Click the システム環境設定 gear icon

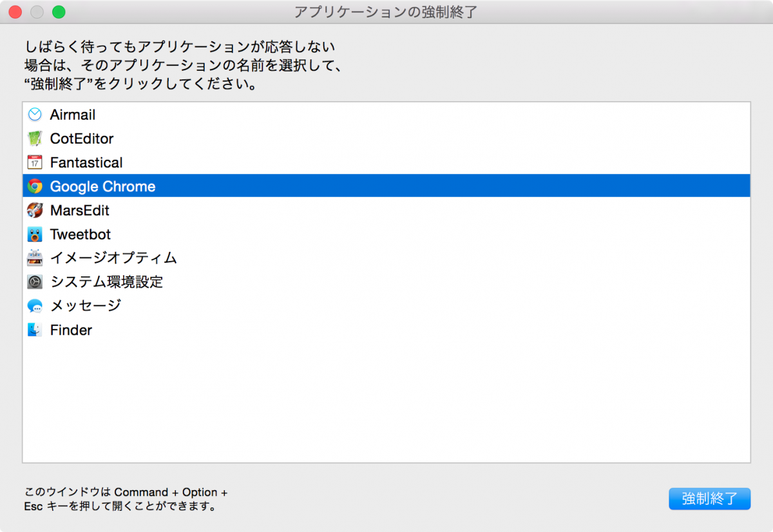click(x=35, y=282)
